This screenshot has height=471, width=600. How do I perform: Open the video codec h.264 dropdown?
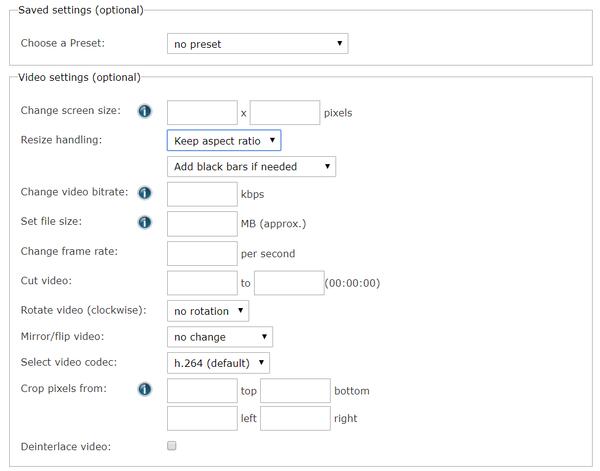pos(218,362)
